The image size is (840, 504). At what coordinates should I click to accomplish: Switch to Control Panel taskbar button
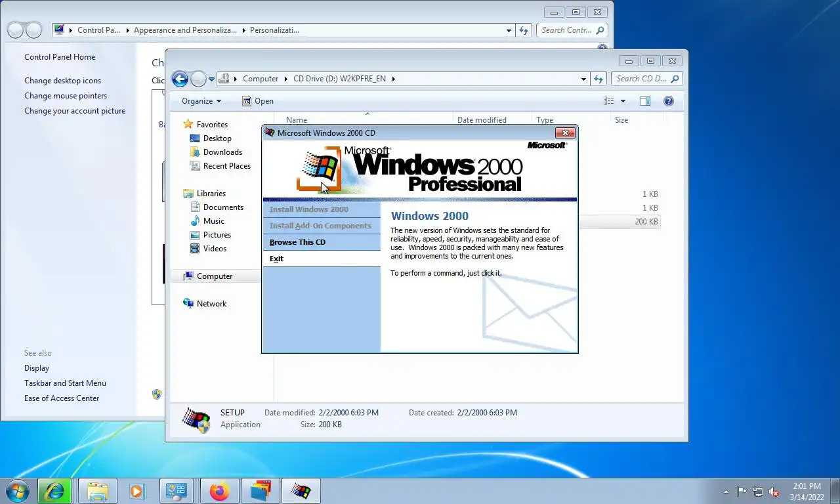pos(177,491)
